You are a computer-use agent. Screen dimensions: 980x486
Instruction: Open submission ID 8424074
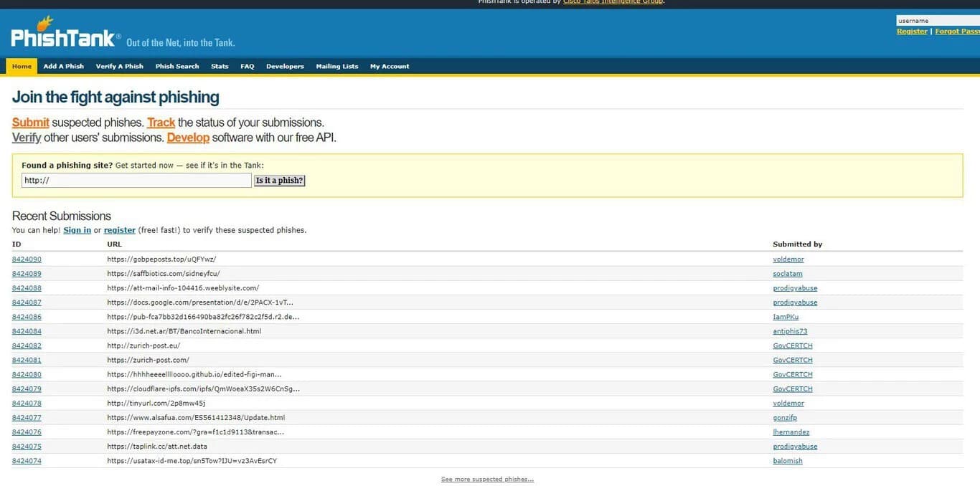pyautogui.click(x=27, y=461)
